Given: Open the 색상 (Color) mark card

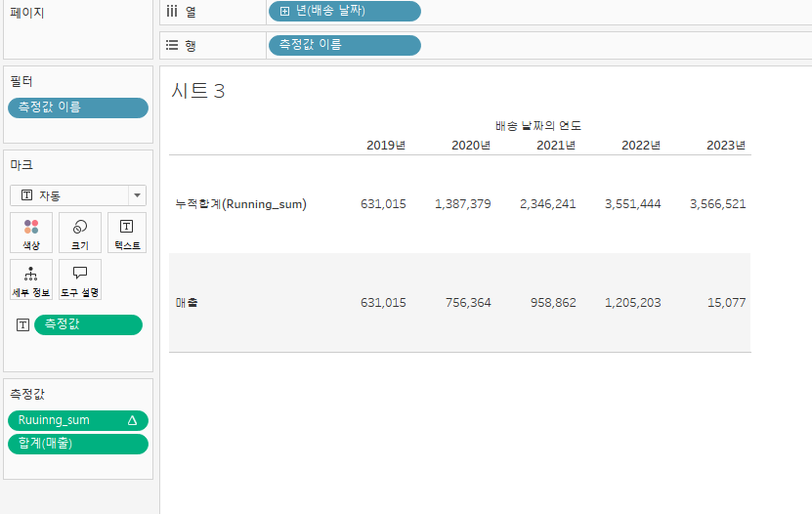Looking at the screenshot, I should click(31, 233).
